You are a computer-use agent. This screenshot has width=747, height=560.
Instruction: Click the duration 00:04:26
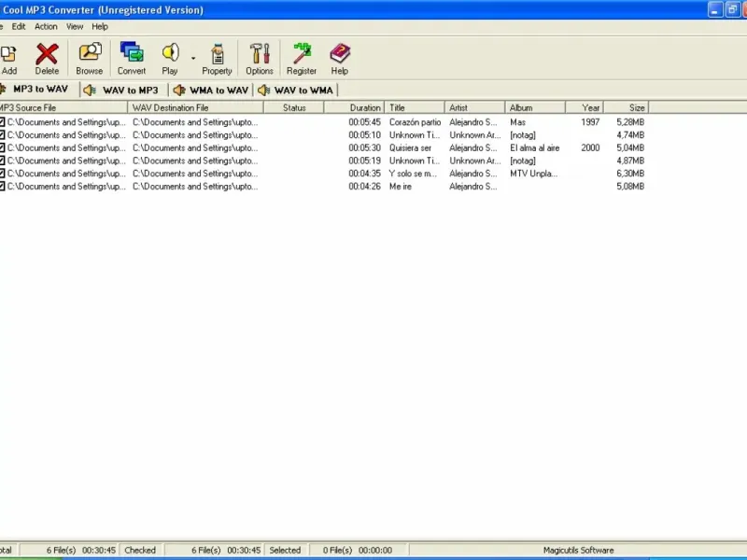(x=364, y=187)
